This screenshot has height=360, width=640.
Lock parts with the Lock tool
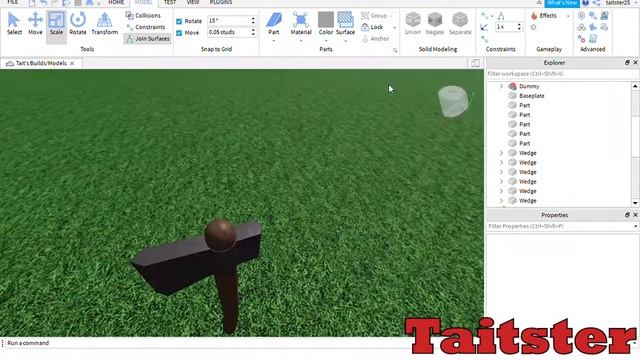click(372, 27)
